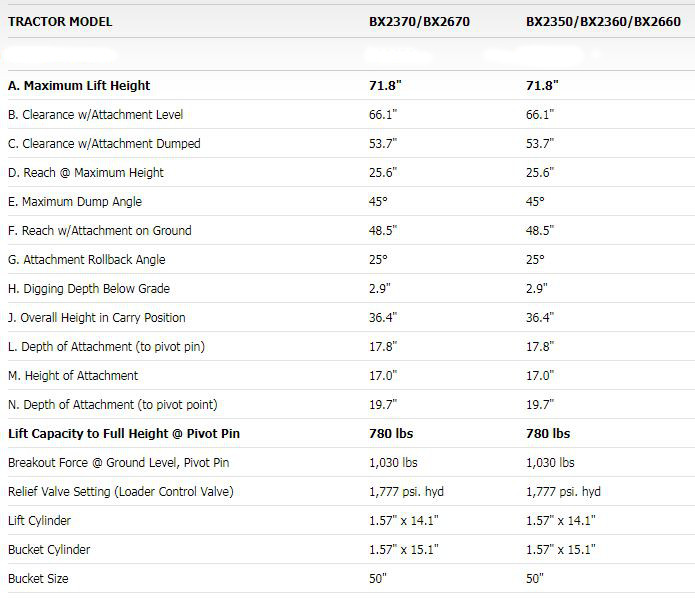
Task: Click Reach w/Attachment on Ground label
Action: 99,231
